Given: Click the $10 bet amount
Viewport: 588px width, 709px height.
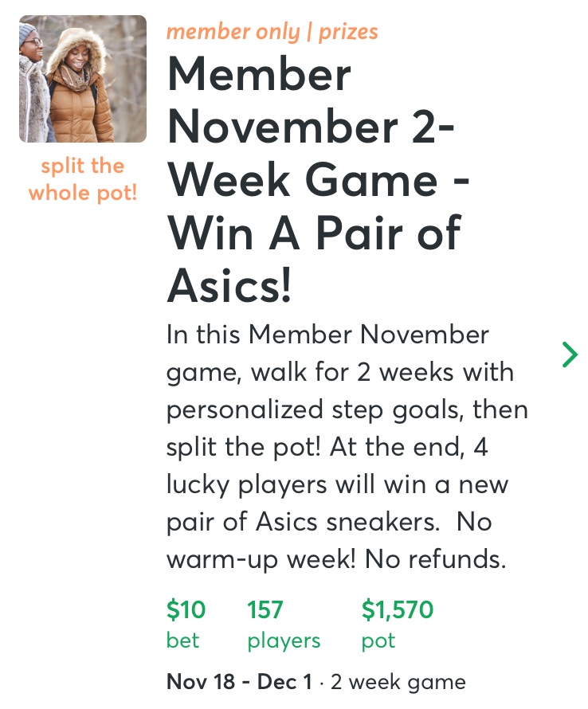Looking at the screenshot, I should (x=186, y=610).
